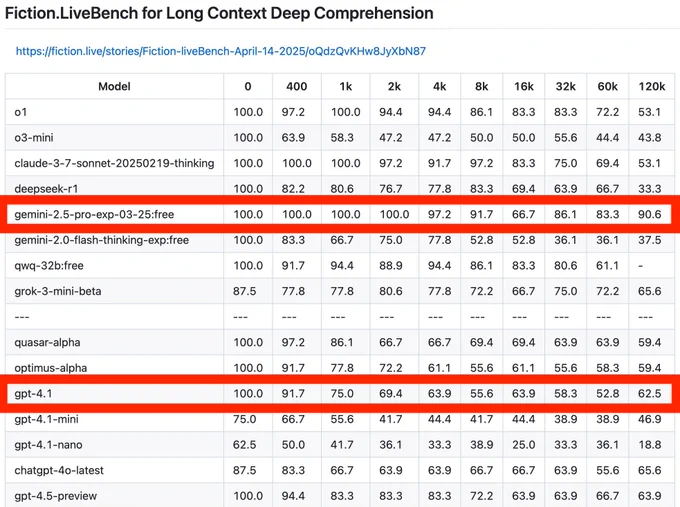Click 69.4 in the gpt-4.1 2k cell
The width and height of the screenshot is (680, 507).
[390, 393]
